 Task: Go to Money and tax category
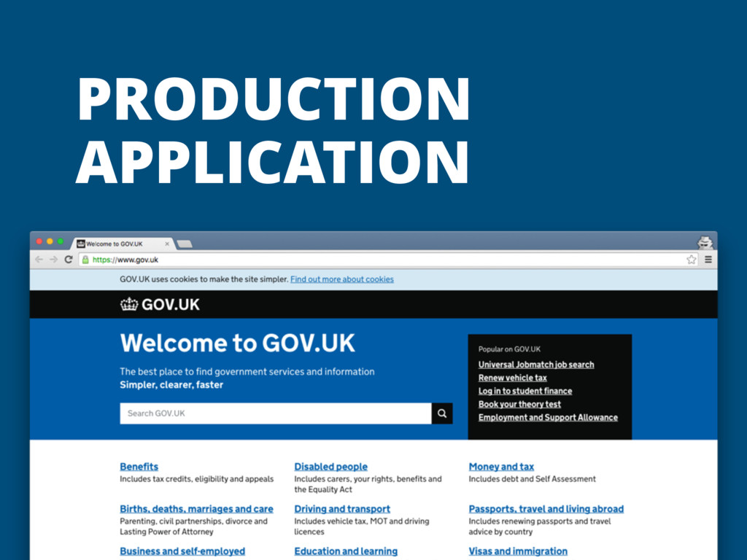click(501, 467)
